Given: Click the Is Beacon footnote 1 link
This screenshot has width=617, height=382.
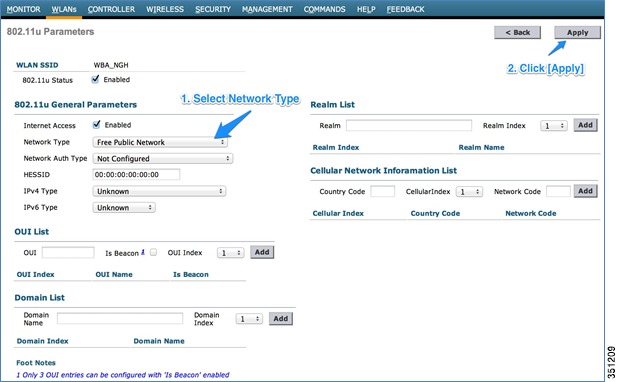Looking at the screenshot, I should click(143, 252).
